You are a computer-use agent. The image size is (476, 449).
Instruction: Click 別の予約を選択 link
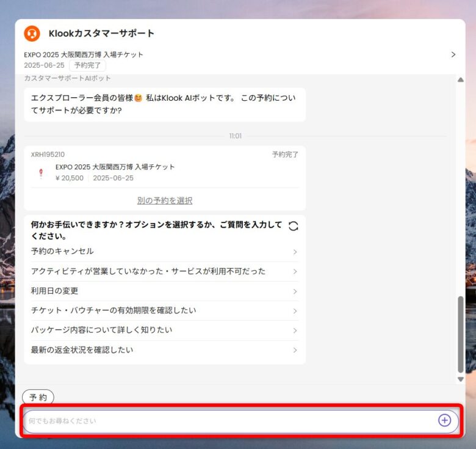tap(165, 200)
